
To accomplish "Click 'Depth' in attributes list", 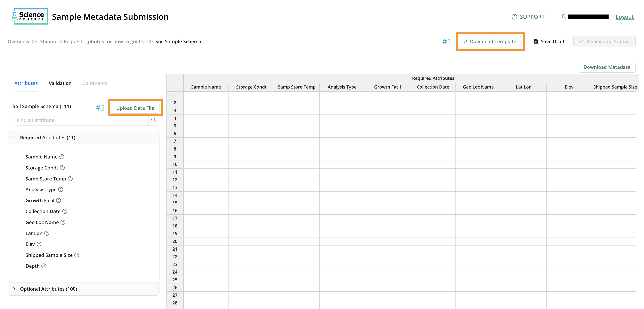I will tap(32, 266).
